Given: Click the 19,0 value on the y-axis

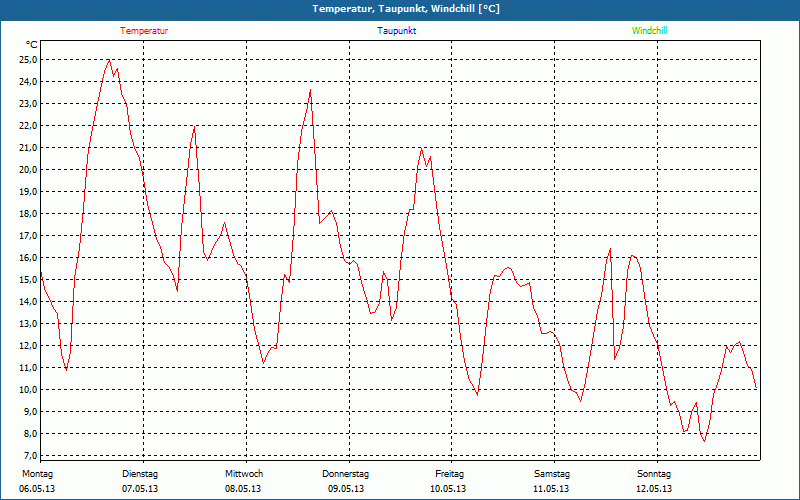Looking at the screenshot, I should [x=28, y=192].
